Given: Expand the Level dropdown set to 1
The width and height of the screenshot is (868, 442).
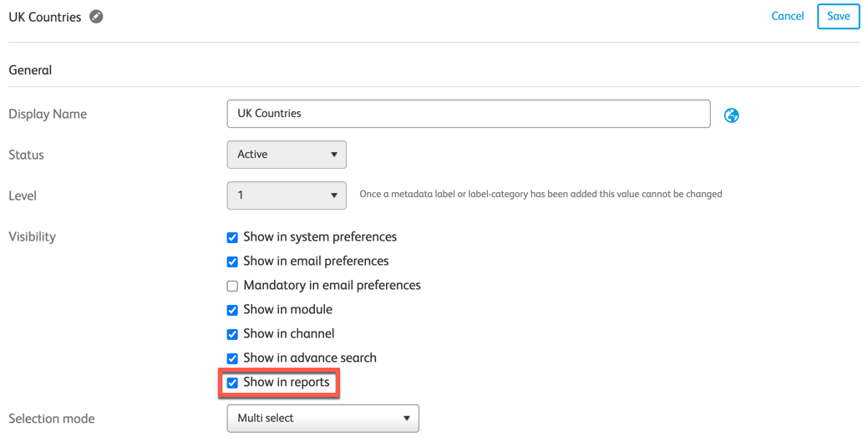Looking at the screenshot, I should 287,196.
